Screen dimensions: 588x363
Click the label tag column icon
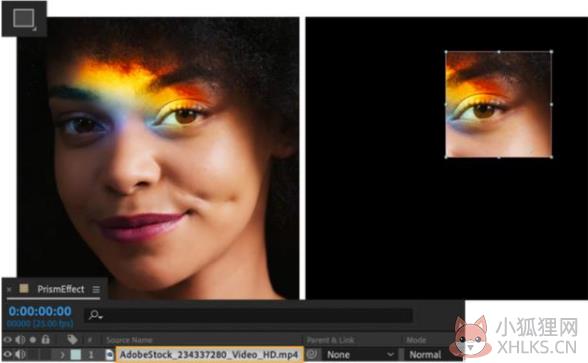(72, 339)
